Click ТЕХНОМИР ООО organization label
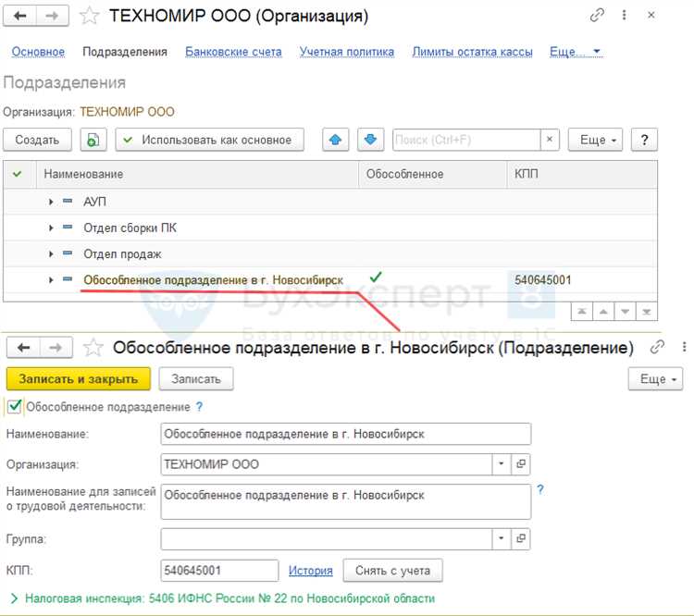The image size is (694, 616). (x=127, y=112)
